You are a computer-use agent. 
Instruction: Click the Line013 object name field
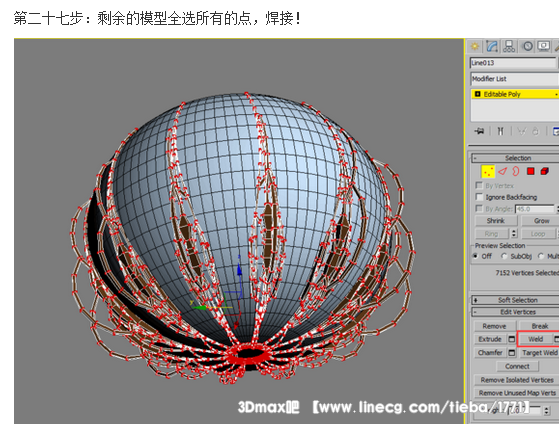coord(513,63)
